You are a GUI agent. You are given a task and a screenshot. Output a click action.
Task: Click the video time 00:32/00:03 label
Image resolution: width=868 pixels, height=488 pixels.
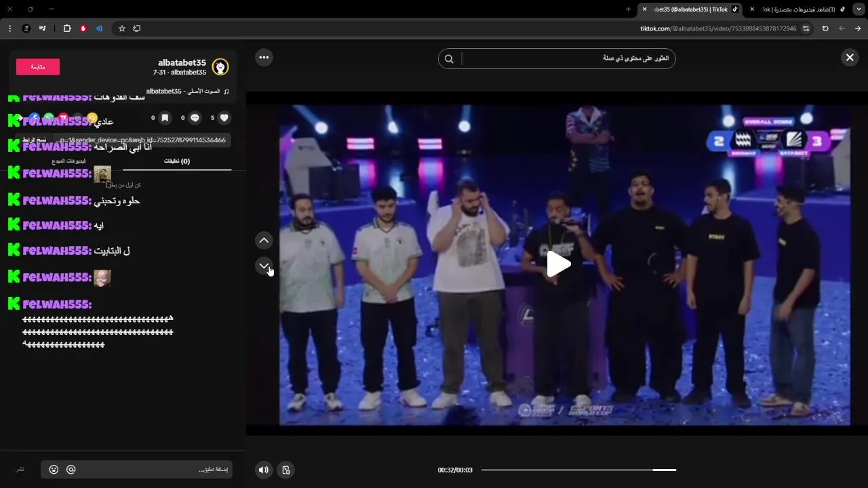click(x=455, y=470)
